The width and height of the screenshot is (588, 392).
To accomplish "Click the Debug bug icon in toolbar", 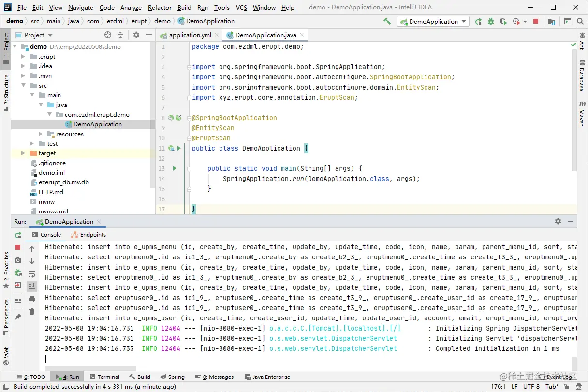I will [491, 21].
